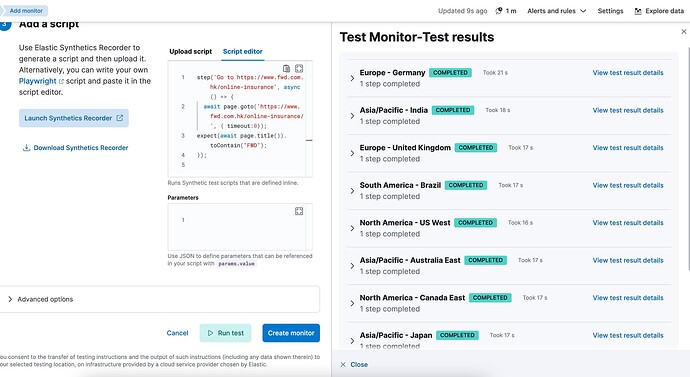This screenshot has width=690, height=377.
Task: Click 'Took 18 s' duration text
Action: (498, 110)
